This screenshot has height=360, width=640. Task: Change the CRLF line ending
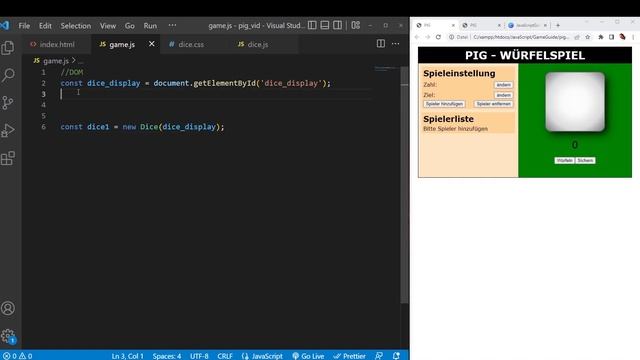click(225, 356)
